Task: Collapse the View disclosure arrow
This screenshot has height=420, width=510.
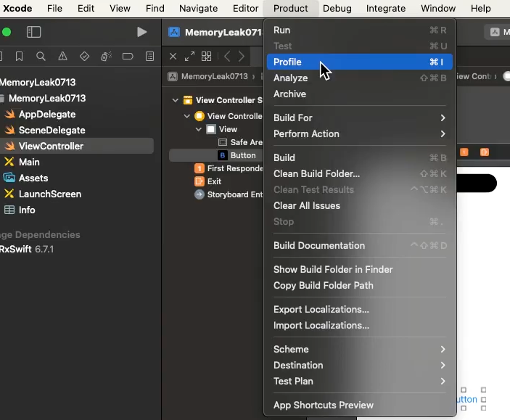Action: tap(199, 129)
